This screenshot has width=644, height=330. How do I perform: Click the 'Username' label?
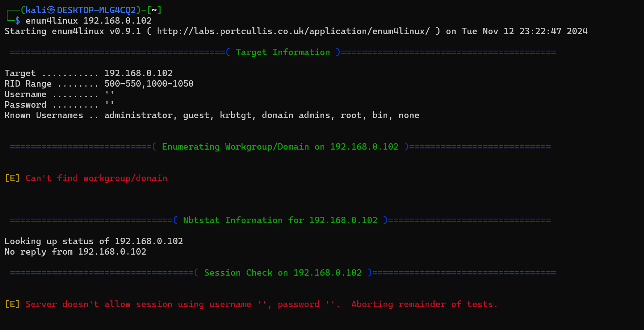(26, 94)
